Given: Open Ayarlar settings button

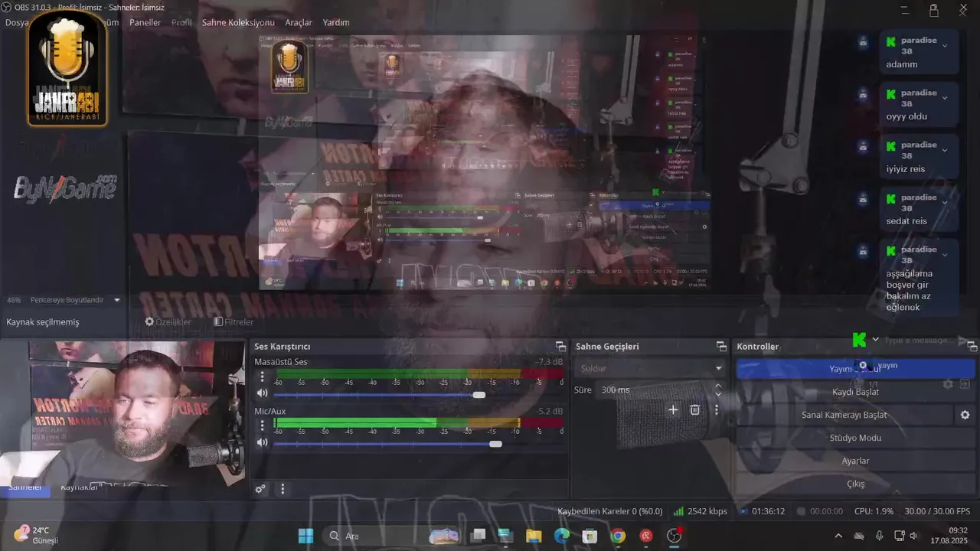Looking at the screenshot, I should coord(855,461).
